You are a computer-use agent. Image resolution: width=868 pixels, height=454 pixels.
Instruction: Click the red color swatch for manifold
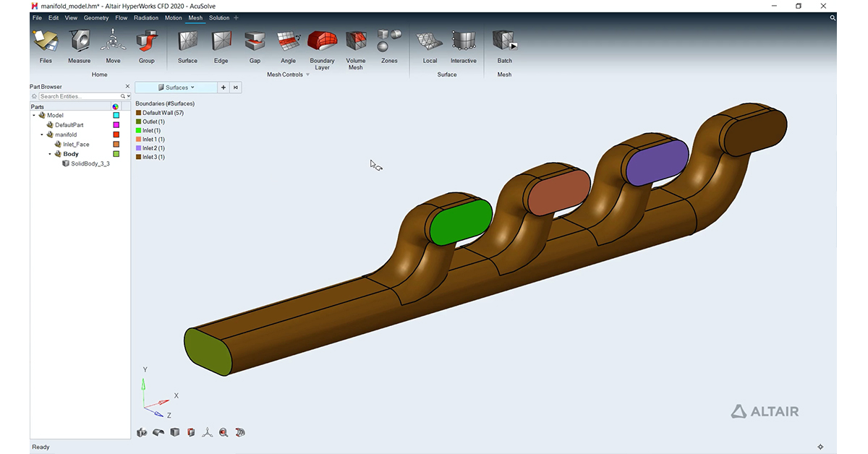[x=116, y=134]
